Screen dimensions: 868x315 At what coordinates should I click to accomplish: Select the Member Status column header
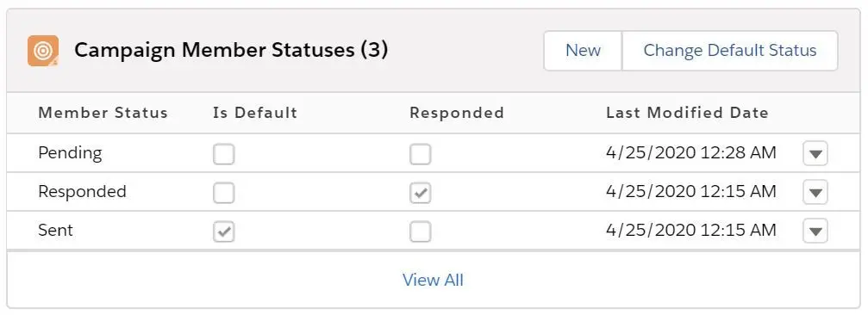(x=103, y=113)
